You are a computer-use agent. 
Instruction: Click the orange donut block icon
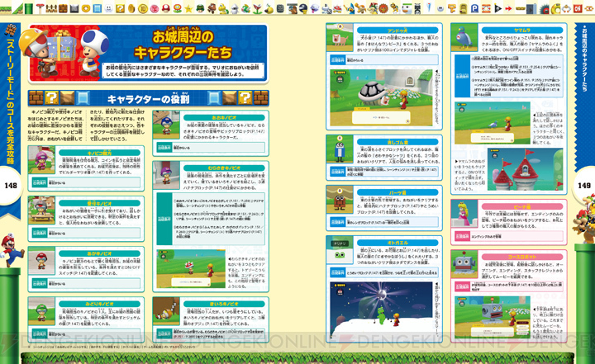[x=86, y=8]
